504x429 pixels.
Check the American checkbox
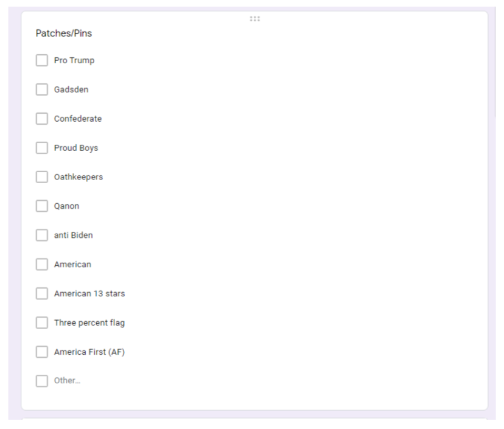42,265
